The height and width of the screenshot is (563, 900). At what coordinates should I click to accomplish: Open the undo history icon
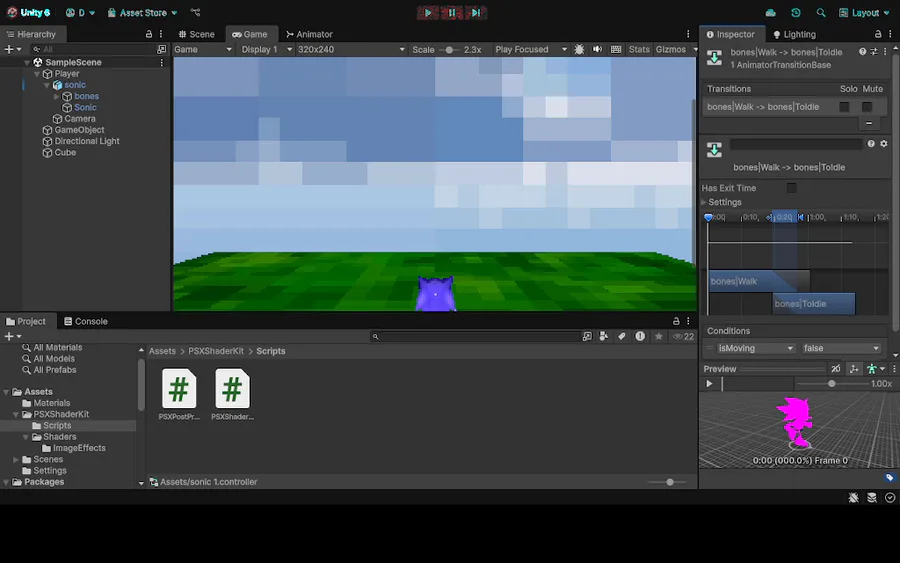tap(796, 13)
